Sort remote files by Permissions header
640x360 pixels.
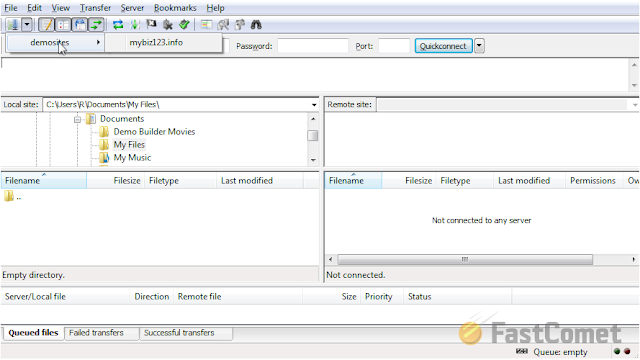(x=594, y=180)
